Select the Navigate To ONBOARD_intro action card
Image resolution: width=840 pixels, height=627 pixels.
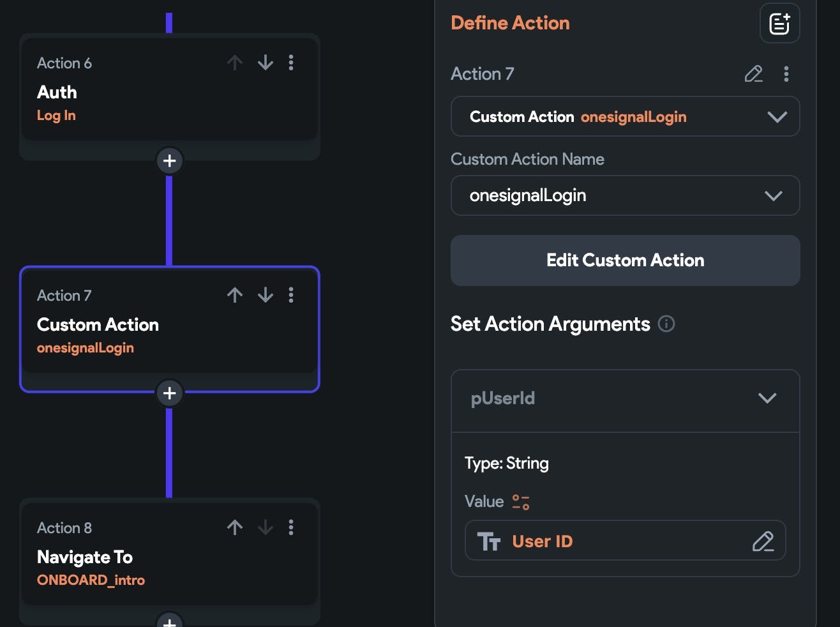(x=128, y=562)
